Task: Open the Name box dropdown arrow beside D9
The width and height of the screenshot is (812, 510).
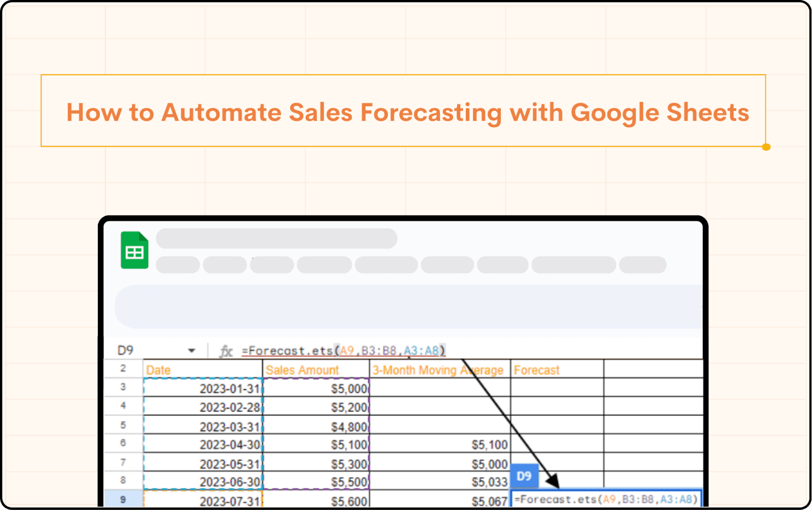Action: (191, 350)
